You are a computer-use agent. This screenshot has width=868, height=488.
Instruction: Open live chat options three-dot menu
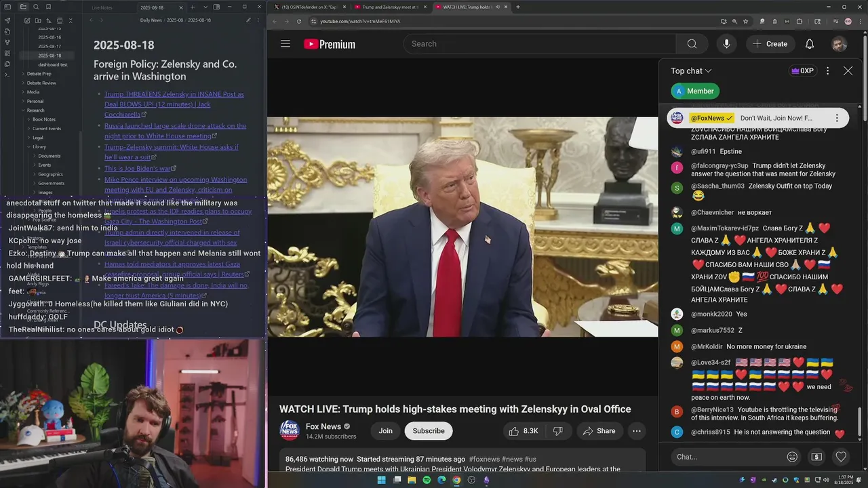click(827, 70)
